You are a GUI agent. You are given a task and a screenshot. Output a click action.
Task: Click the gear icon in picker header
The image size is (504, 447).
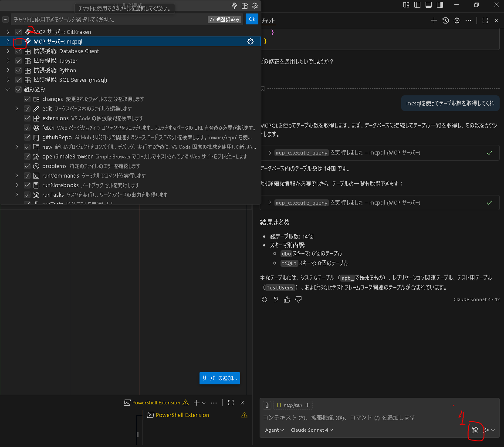[255, 6]
